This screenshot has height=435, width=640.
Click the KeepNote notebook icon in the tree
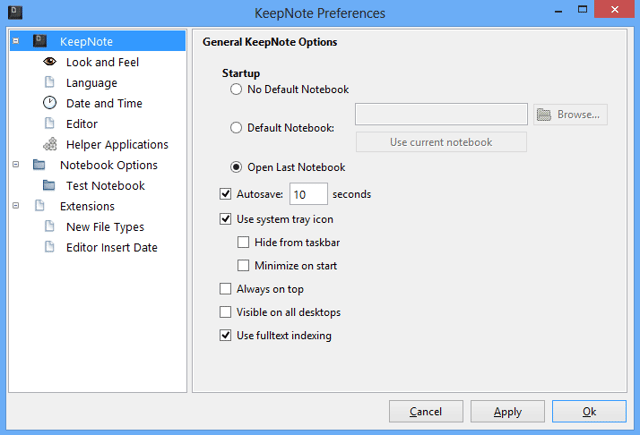(x=40, y=41)
